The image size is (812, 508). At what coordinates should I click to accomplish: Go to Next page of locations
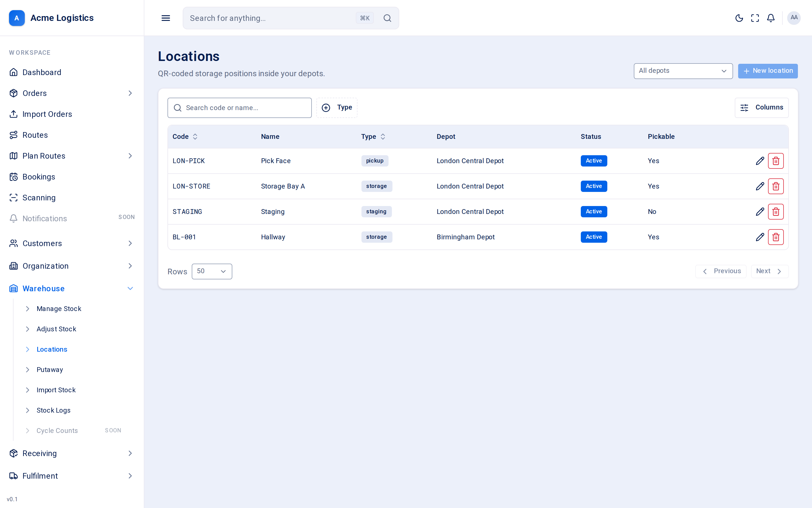point(769,271)
